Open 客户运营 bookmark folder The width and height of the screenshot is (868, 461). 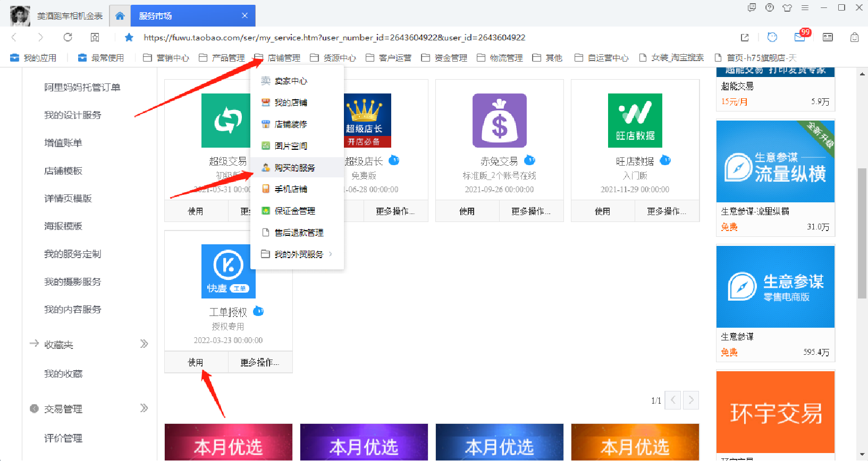pyautogui.click(x=389, y=58)
